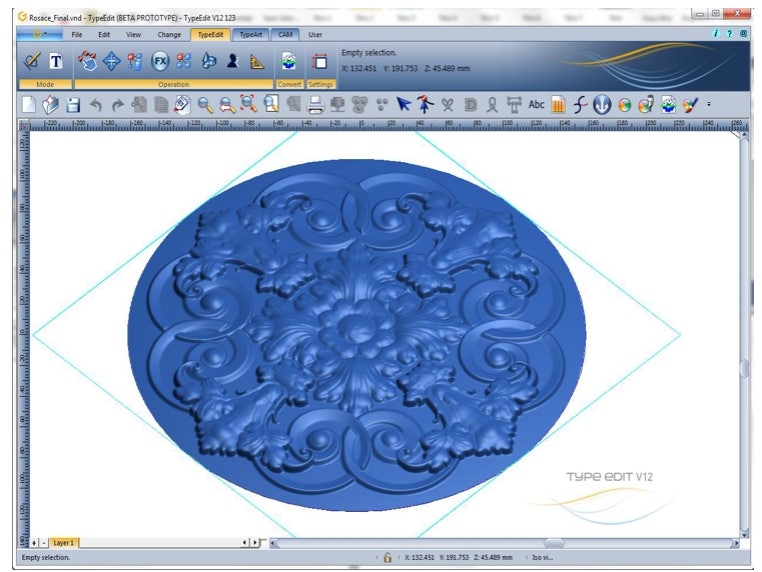
Task: Select the arrow selection pointer tool
Action: click(x=403, y=104)
